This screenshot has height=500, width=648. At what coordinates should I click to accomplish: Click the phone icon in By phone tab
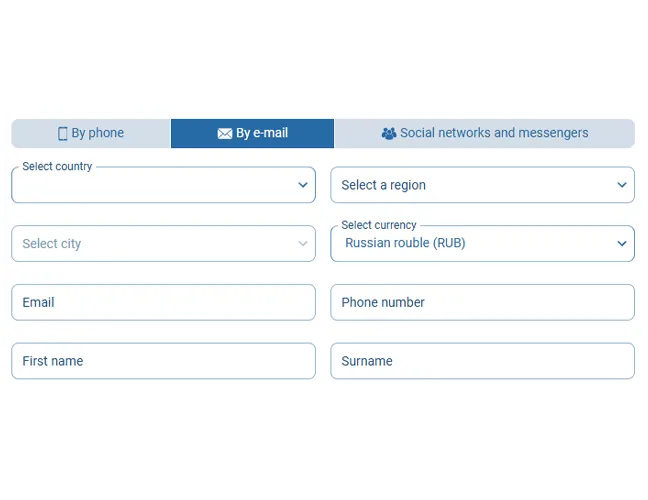coord(63,134)
